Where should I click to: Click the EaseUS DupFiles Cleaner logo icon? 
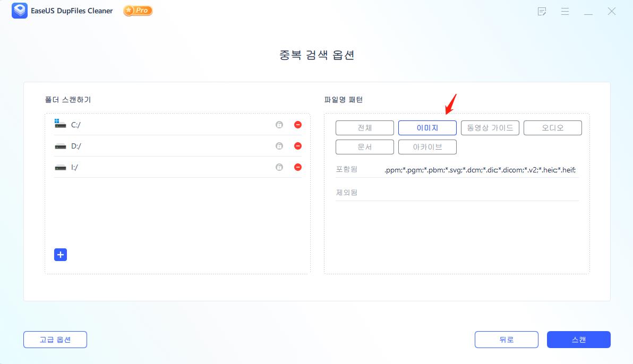pos(19,11)
